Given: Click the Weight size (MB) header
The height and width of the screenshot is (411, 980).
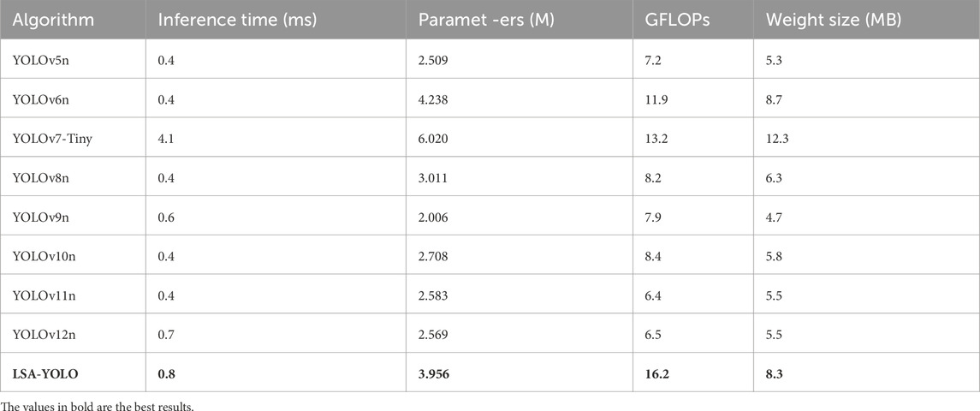Looking at the screenshot, I should [x=819, y=21].
